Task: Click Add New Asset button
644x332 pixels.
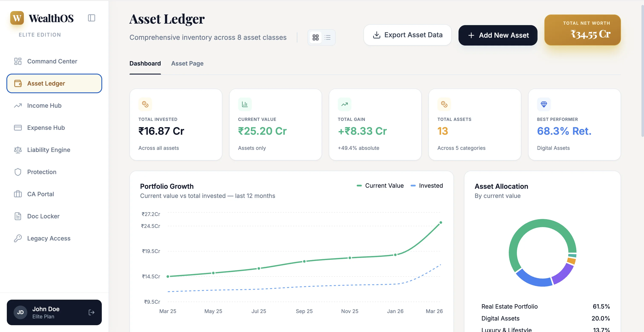Action: pyautogui.click(x=498, y=35)
